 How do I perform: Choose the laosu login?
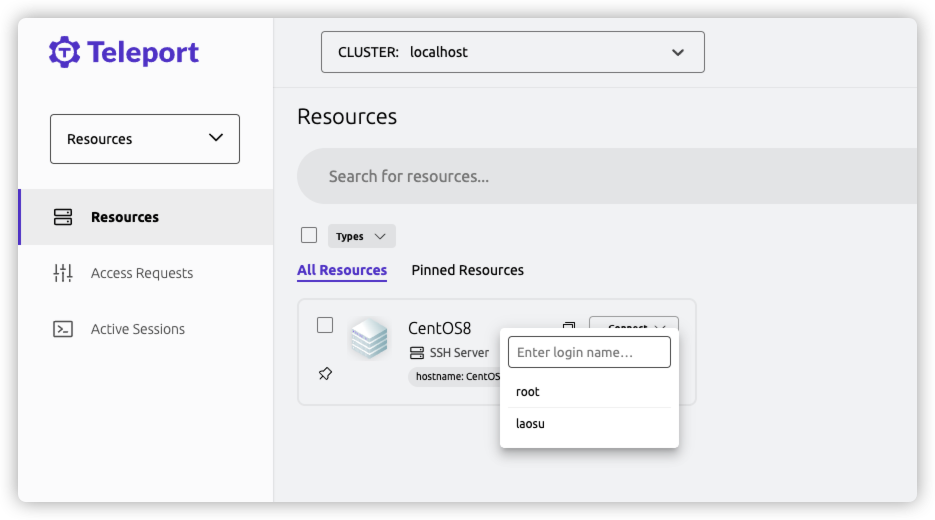pos(589,424)
